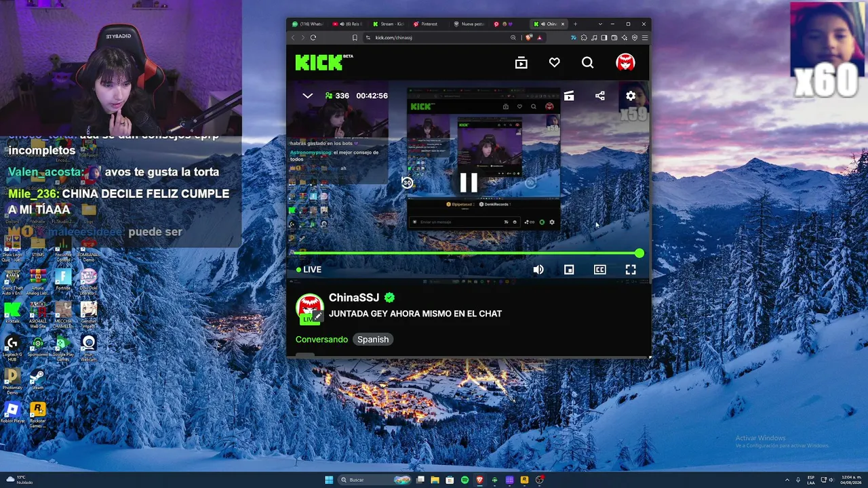
Task: Open the Kick following heart icon
Action: [554, 63]
